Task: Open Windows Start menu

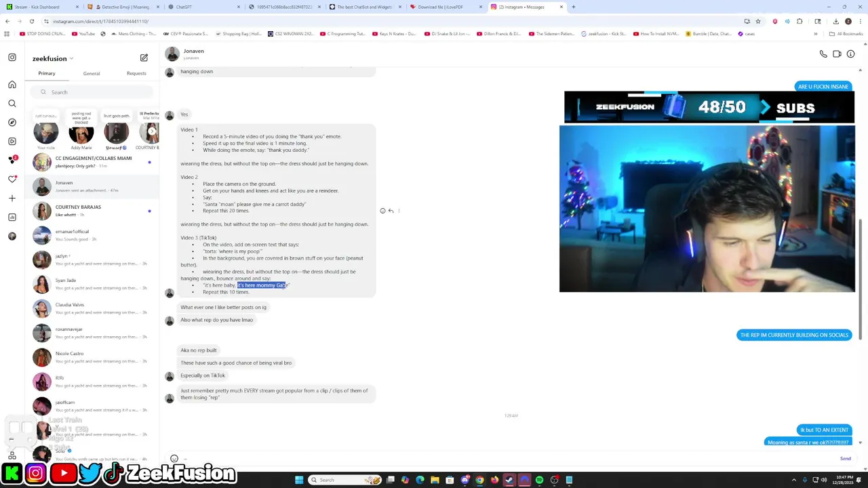Action: pyautogui.click(x=299, y=480)
